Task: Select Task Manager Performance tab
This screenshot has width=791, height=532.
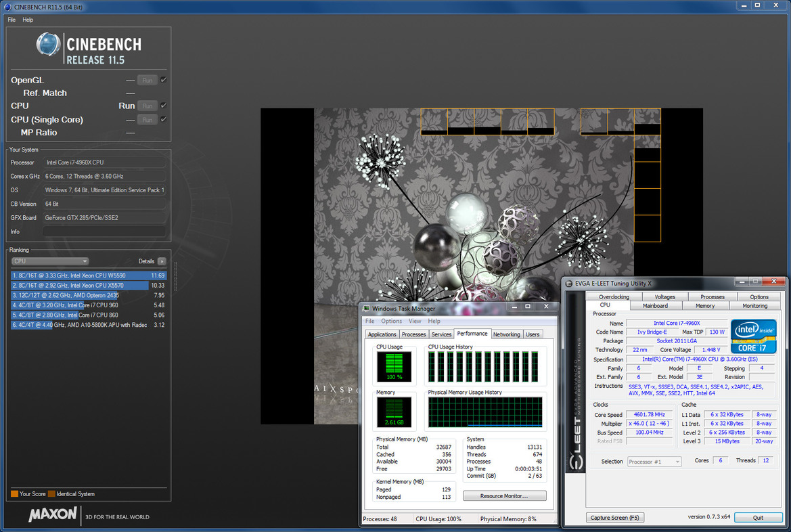Action: [472, 334]
